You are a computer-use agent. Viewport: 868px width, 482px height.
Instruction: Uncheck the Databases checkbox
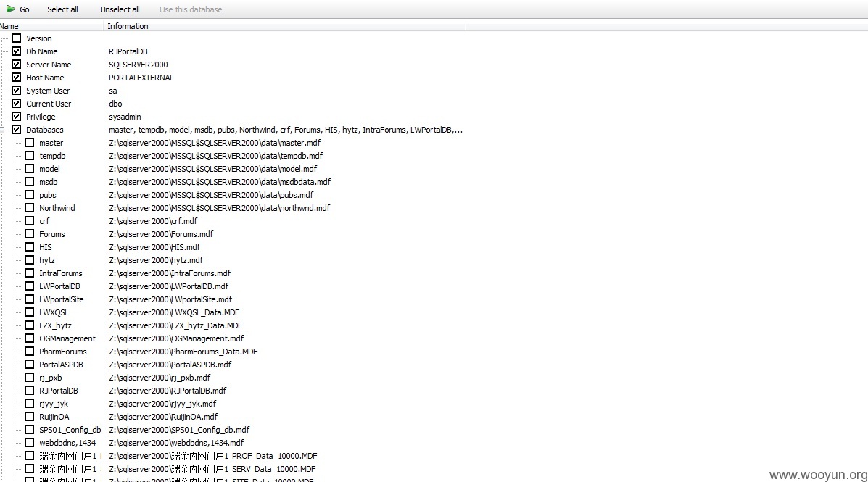tap(17, 130)
